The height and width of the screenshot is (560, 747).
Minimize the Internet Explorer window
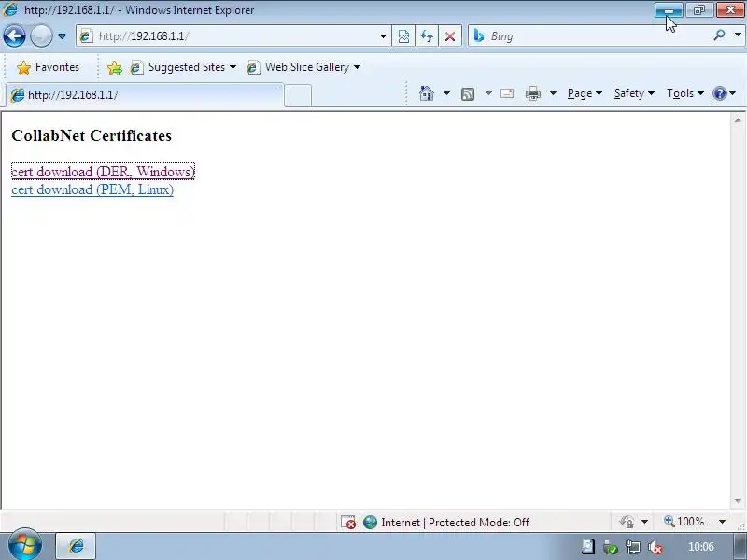(x=669, y=9)
